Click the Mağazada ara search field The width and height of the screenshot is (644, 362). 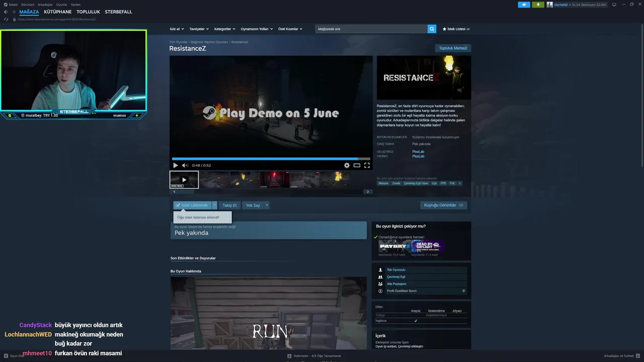371,29
